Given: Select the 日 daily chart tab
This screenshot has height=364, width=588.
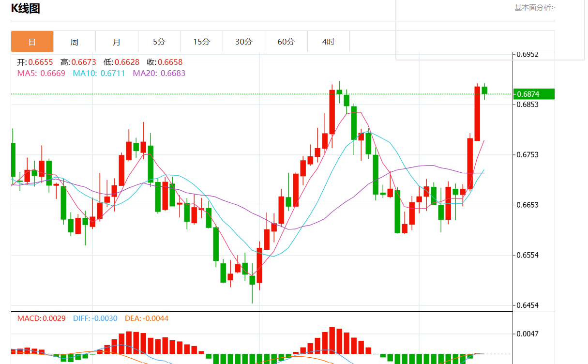Looking at the screenshot, I should click(32, 42).
